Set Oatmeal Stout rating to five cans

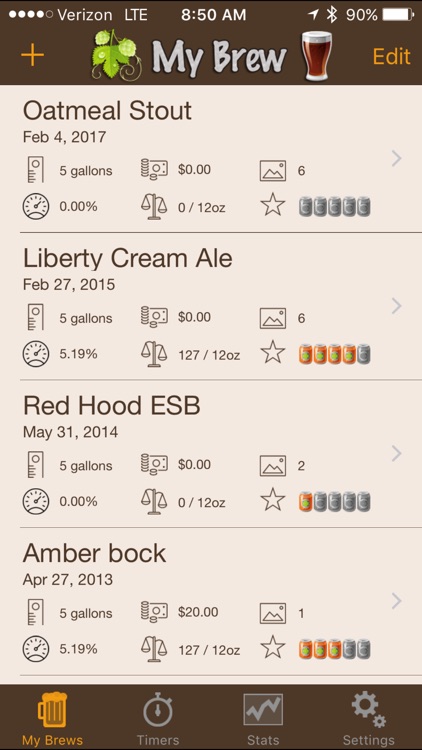364,206
